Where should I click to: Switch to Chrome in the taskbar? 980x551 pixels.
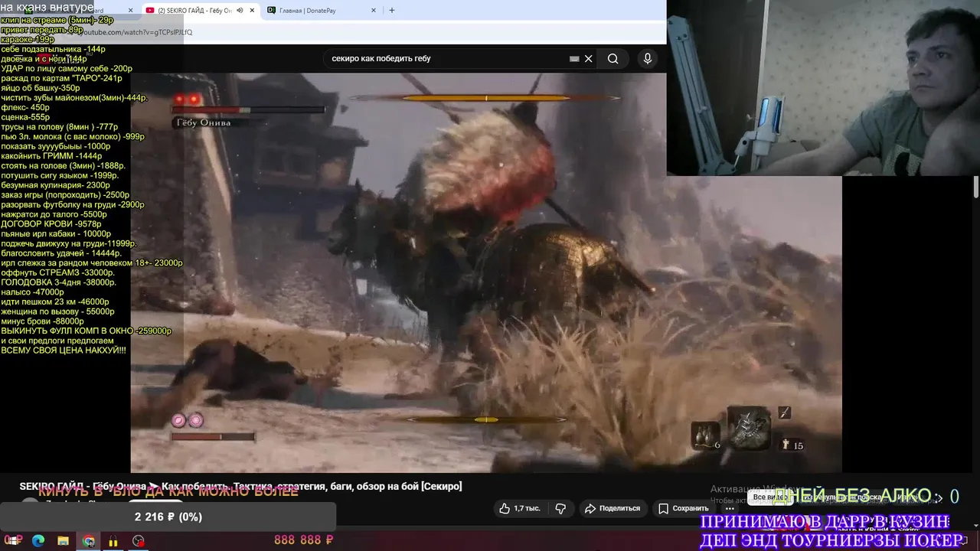click(89, 541)
